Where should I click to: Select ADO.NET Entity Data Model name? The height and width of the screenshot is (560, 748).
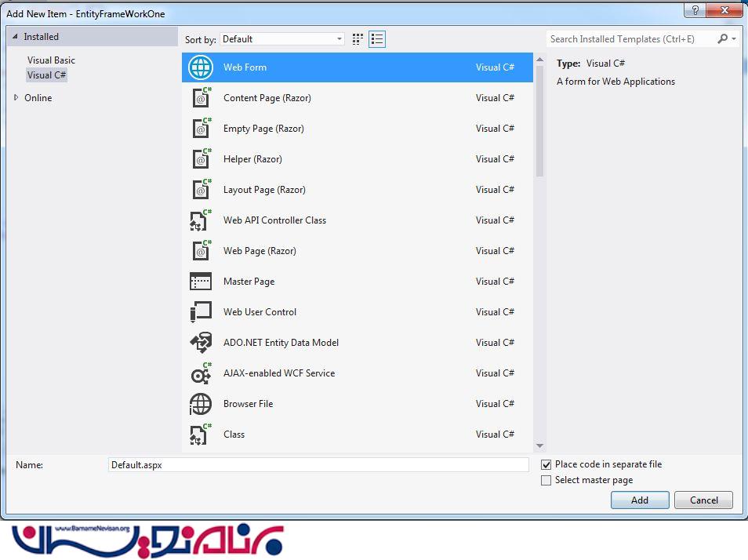point(281,343)
